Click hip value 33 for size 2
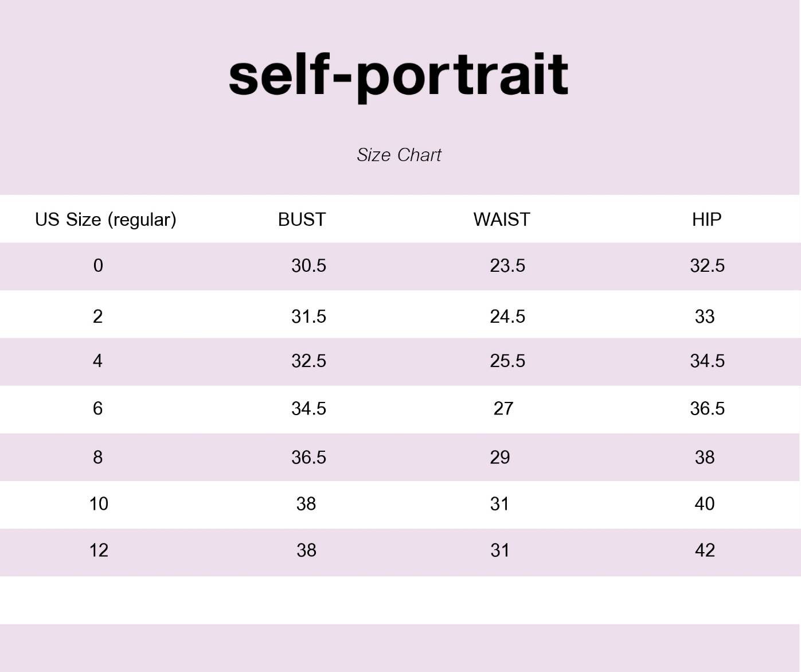 pos(705,317)
